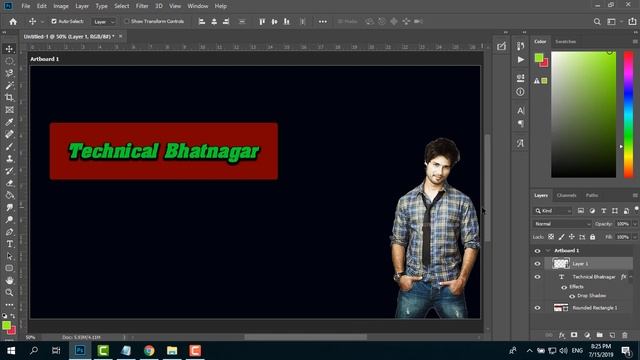Open the layer filter Kind dropdown
The image size is (640, 360).
[x=553, y=211]
